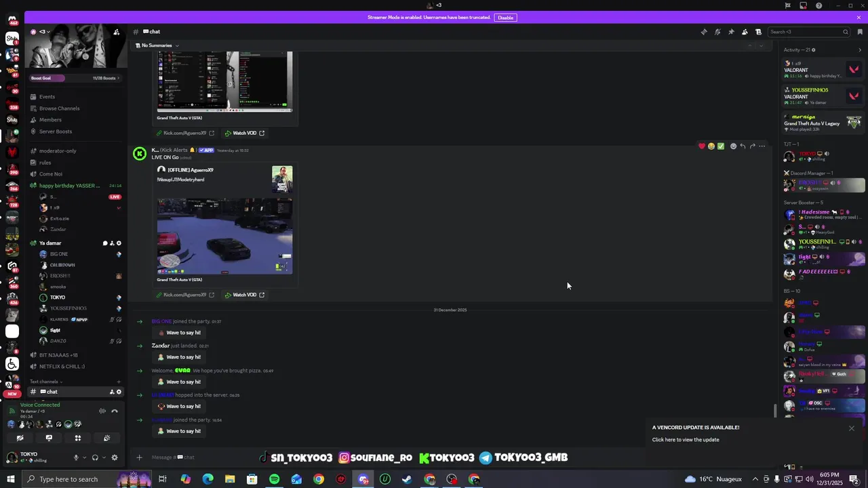Viewport: 868px width, 488px height.
Task: Open the lower Kick.com/AguerroX9 link
Action: tap(185, 295)
